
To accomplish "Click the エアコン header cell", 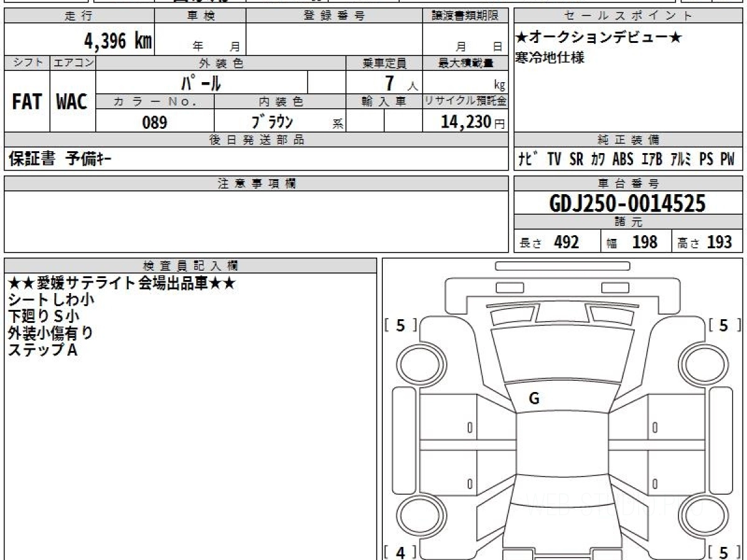I will click(73, 63).
